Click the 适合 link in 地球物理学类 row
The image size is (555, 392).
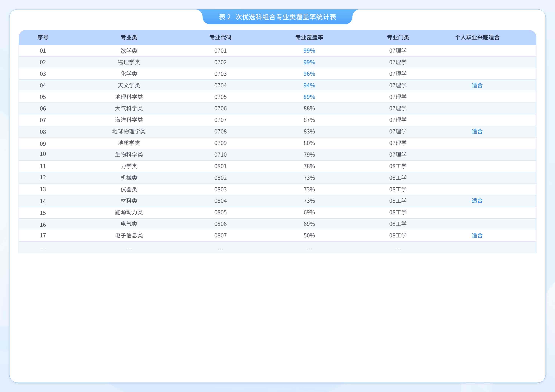click(x=477, y=131)
